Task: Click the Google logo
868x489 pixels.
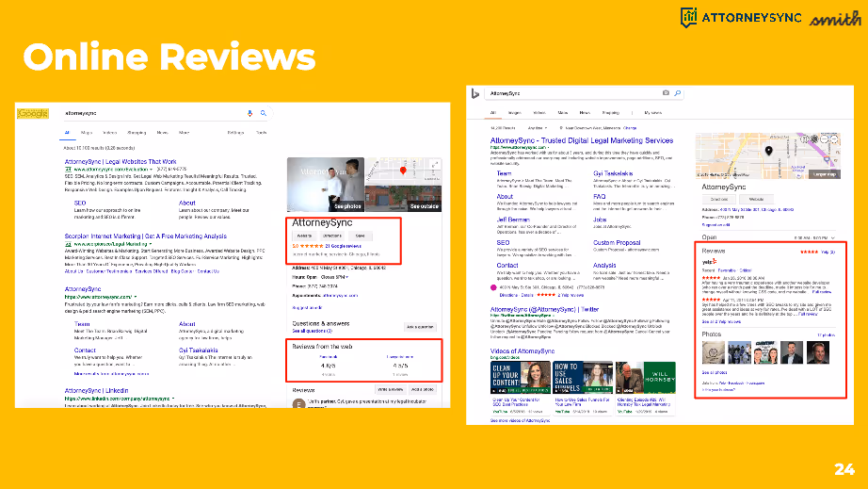Action: click(33, 113)
